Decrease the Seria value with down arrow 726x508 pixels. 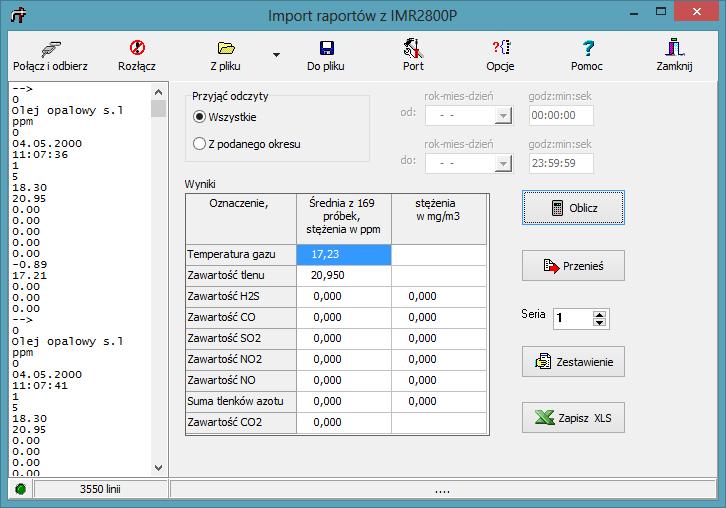click(599, 322)
